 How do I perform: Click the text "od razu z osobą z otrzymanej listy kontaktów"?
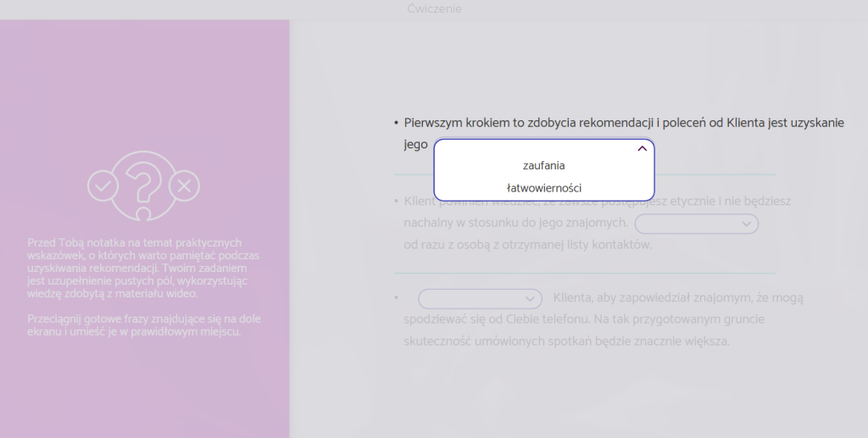527,245
